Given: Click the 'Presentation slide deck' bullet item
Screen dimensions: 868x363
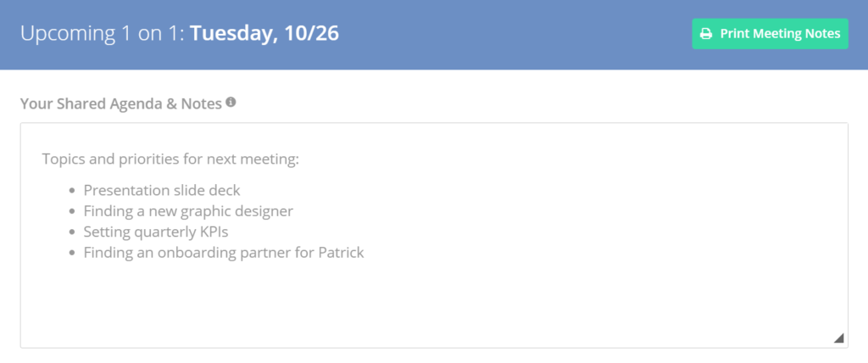Looking at the screenshot, I should pos(162,191).
